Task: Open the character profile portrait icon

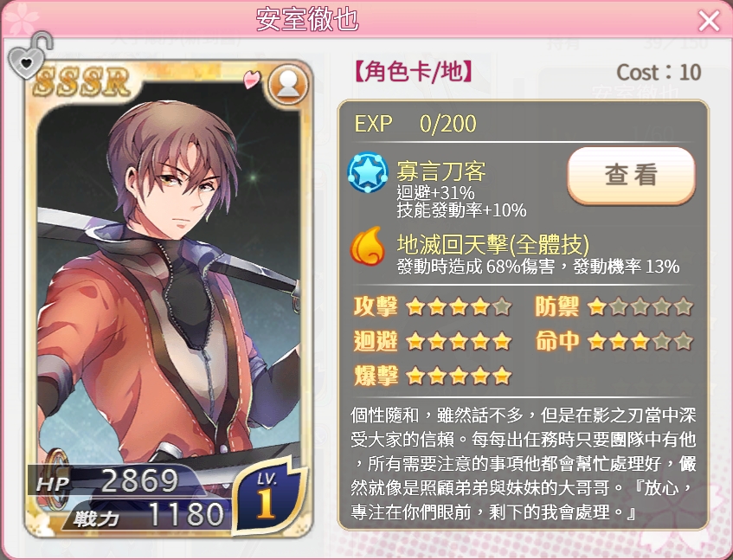Action: click(288, 86)
